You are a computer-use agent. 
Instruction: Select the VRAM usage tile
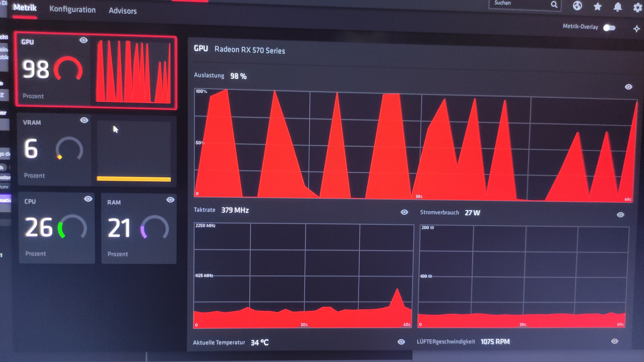click(x=55, y=150)
